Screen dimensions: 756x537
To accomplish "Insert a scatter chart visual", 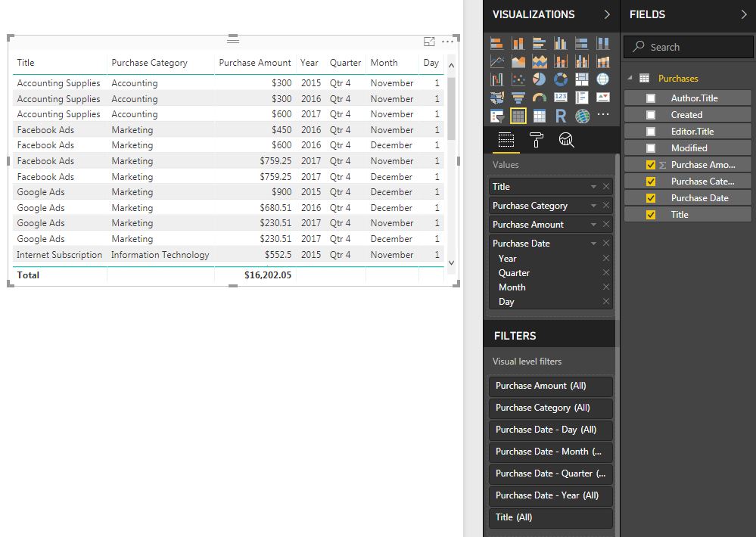I will click(518, 79).
